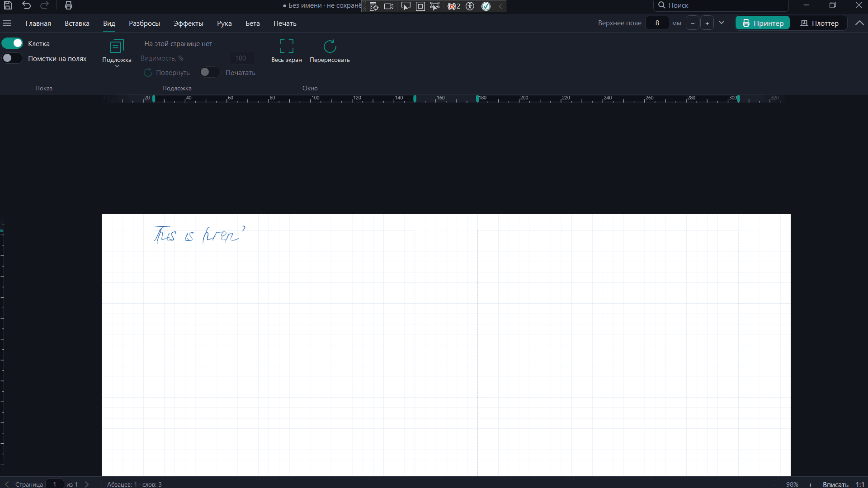Click the Плоттер button
The width and height of the screenshot is (868, 488).
pos(819,23)
